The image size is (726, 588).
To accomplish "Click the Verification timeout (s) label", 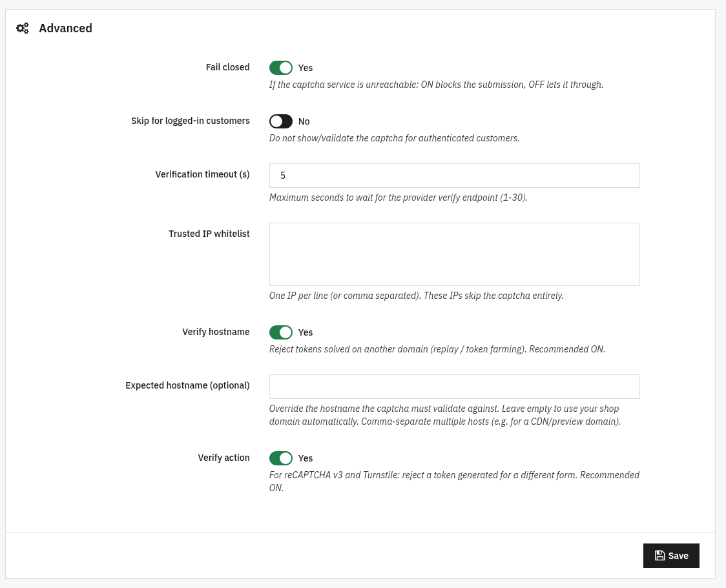I will tap(202, 174).
